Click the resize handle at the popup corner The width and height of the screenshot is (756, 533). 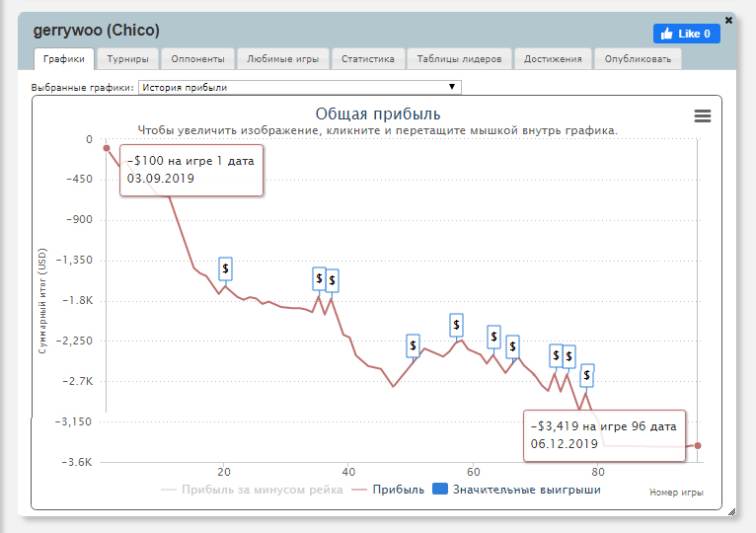click(730, 511)
